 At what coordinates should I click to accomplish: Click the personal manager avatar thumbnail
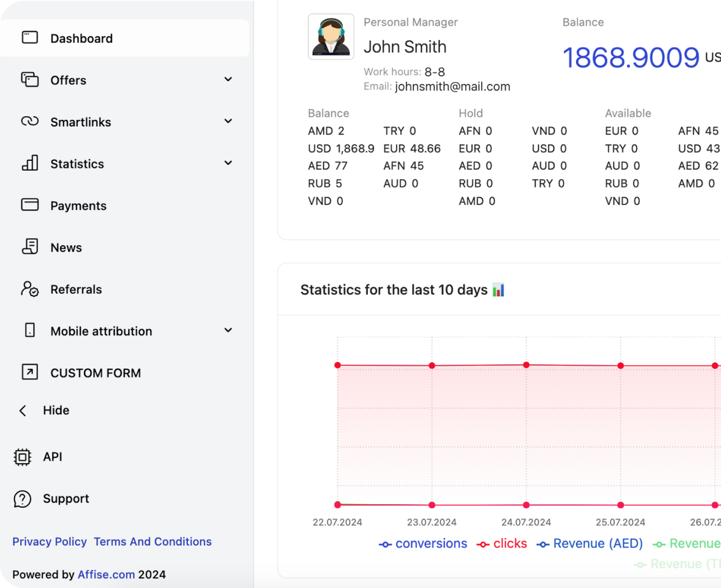pyautogui.click(x=331, y=37)
